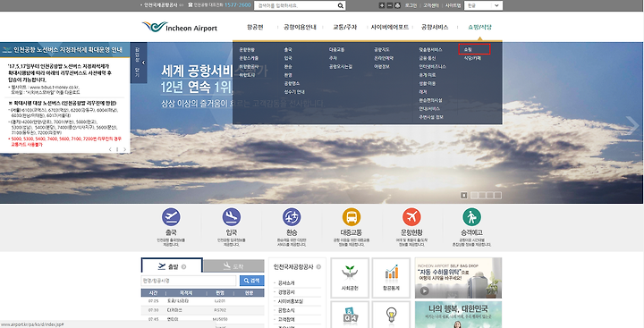
Task: Select 쇼핑 in the dropdown submenu
Action: click(468, 49)
